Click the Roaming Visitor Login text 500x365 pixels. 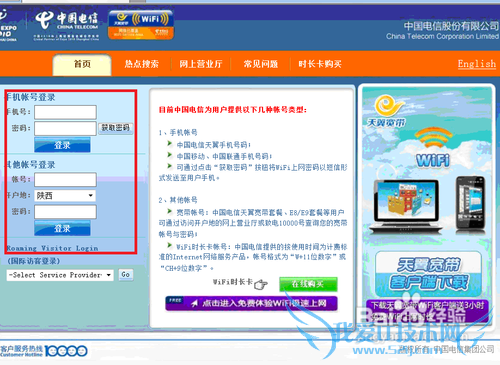click(x=52, y=248)
